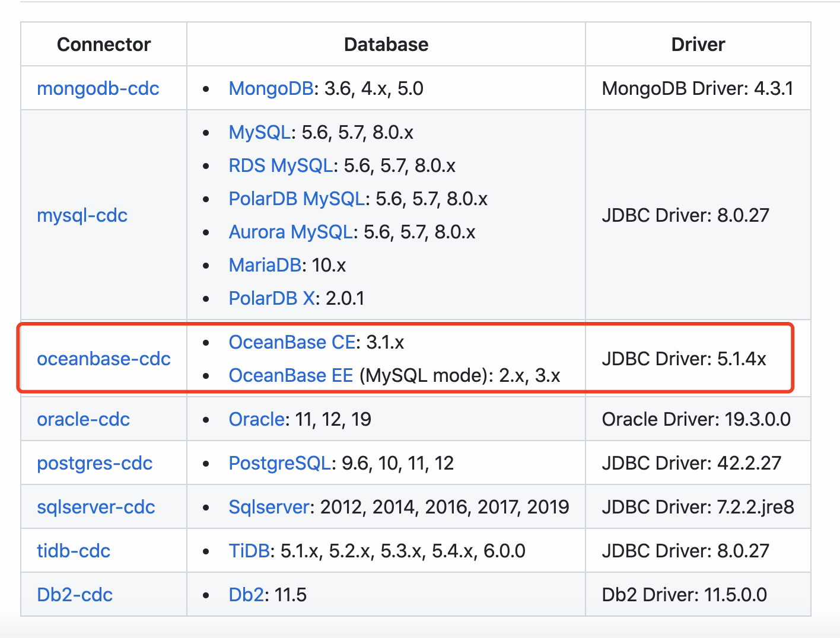
Task: Open the PolarDB X link
Action: (272, 298)
